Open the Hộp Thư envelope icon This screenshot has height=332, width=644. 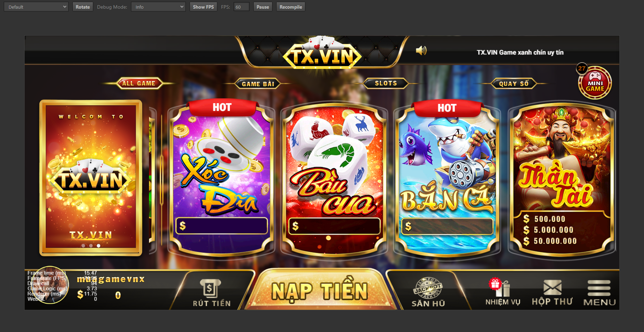tap(552, 288)
